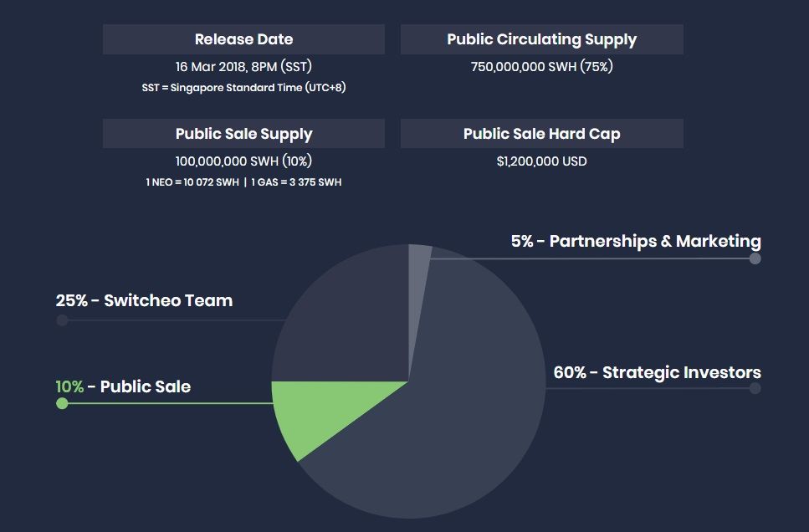This screenshot has height=532, width=809.
Task: Click the dot below Strategic Investors label
Action: (755, 388)
